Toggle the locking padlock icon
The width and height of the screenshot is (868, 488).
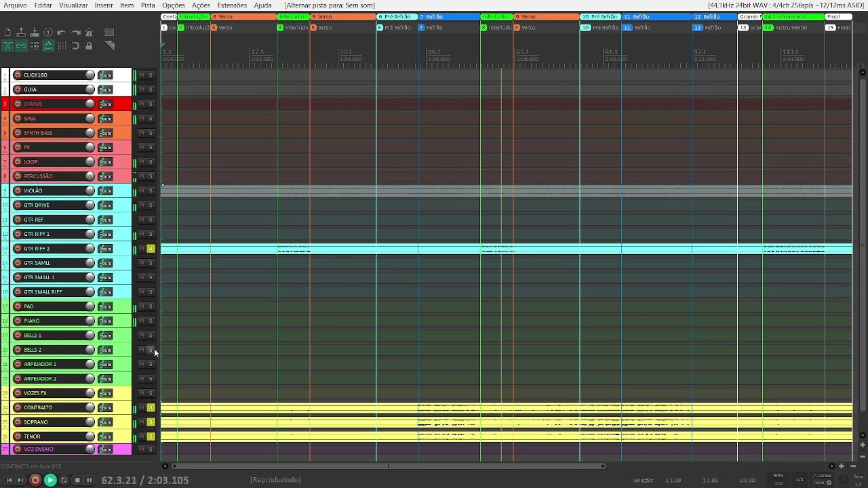89,46
